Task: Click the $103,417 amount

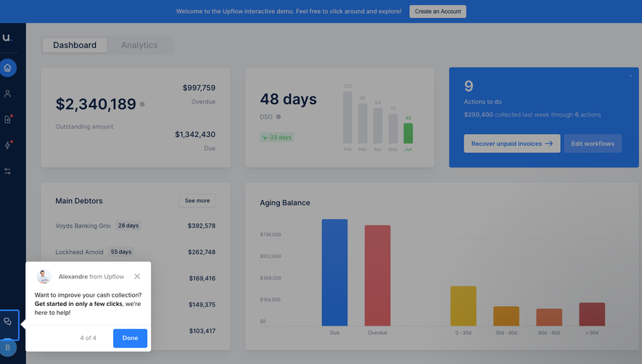Action: coord(202,331)
